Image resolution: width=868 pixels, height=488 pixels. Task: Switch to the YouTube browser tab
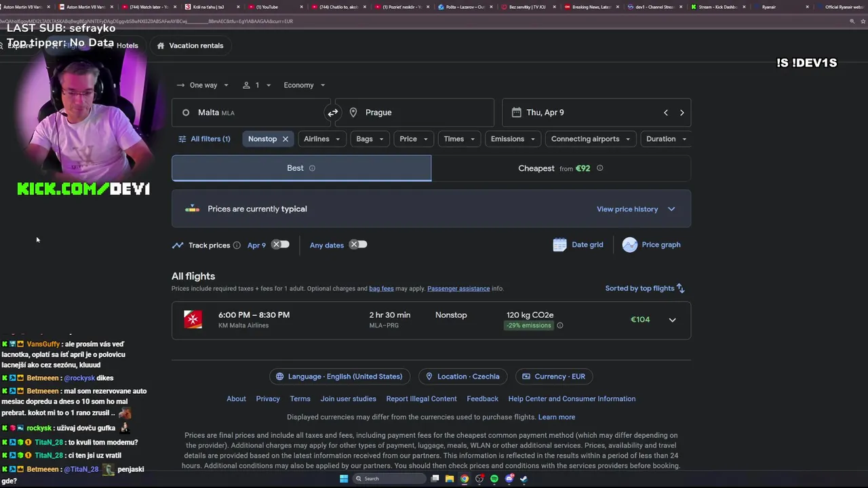270,7
